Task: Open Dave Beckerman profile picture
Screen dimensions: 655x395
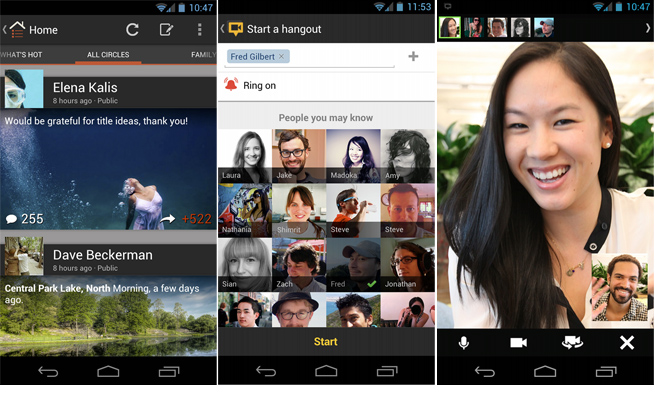Action: (24, 256)
